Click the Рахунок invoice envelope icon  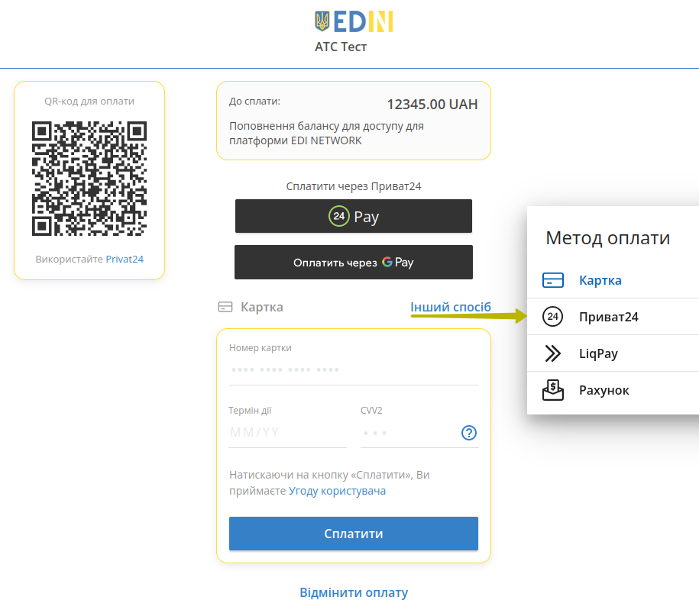[x=553, y=390]
